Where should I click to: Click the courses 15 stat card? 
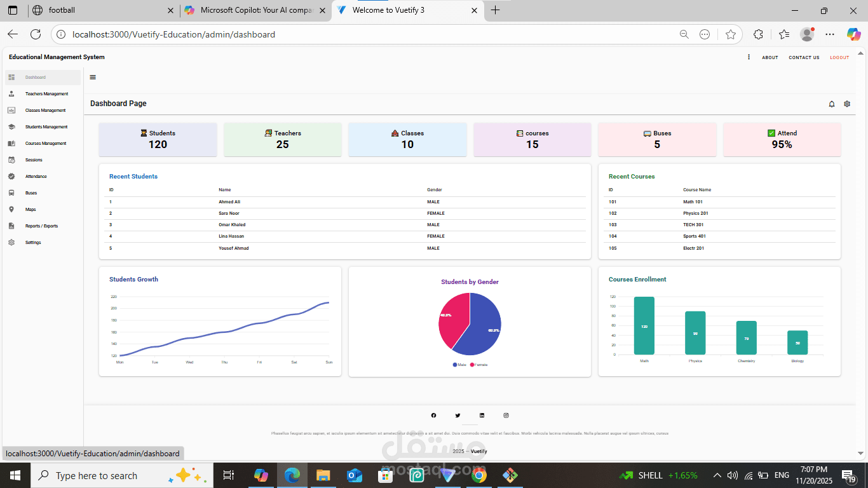(532, 139)
